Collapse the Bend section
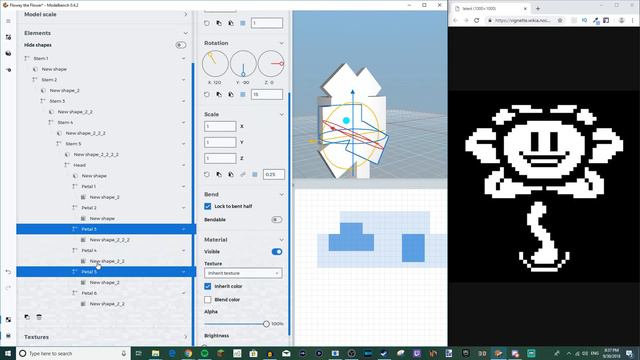The image size is (640, 360). tap(281, 194)
